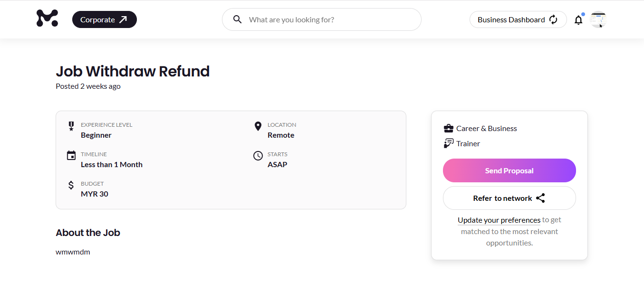Open the notifications bell

coord(578,20)
